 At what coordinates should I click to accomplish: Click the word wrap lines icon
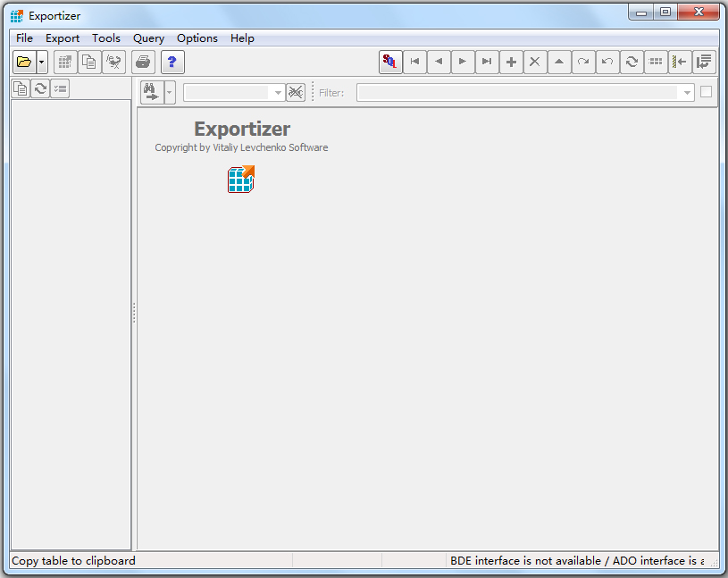(x=704, y=62)
